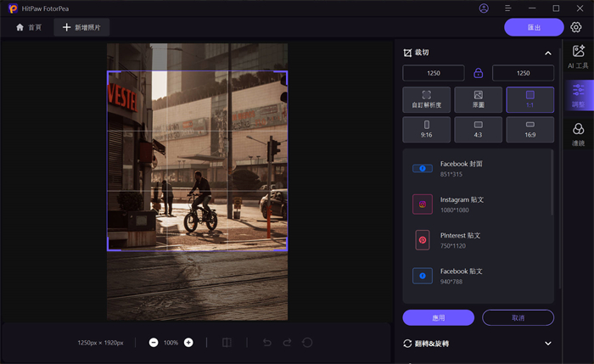Viewport: 594px width, 364px height.
Task: Click the redo arrow icon
Action: click(x=287, y=342)
